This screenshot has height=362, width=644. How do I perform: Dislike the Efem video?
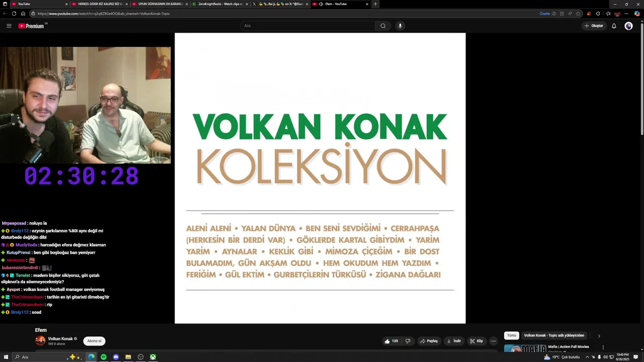tap(408, 341)
